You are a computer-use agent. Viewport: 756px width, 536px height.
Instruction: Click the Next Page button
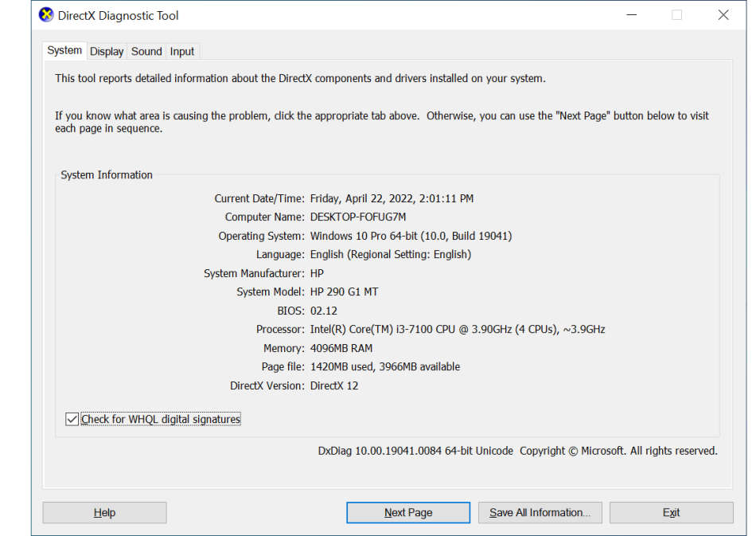(408, 513)
